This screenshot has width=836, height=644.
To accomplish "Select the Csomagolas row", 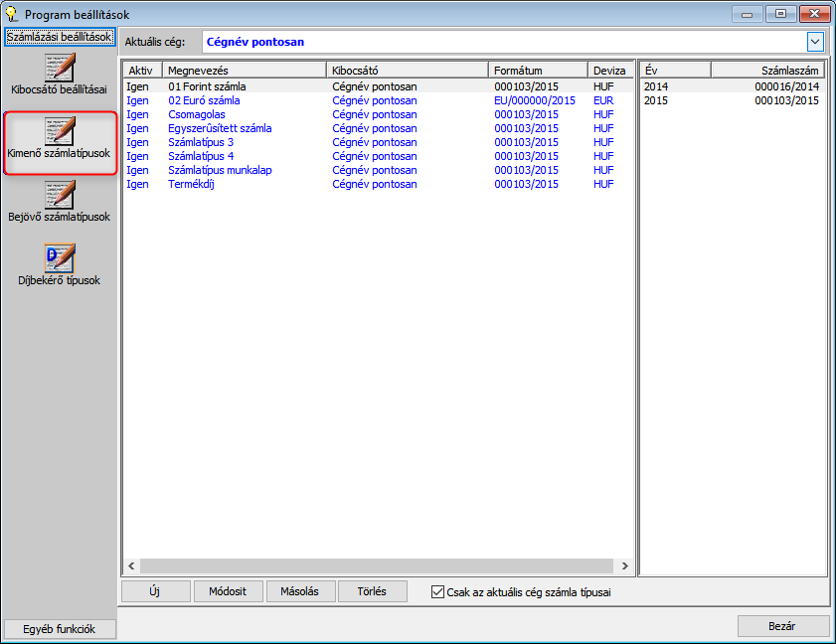I will point(378,114).
